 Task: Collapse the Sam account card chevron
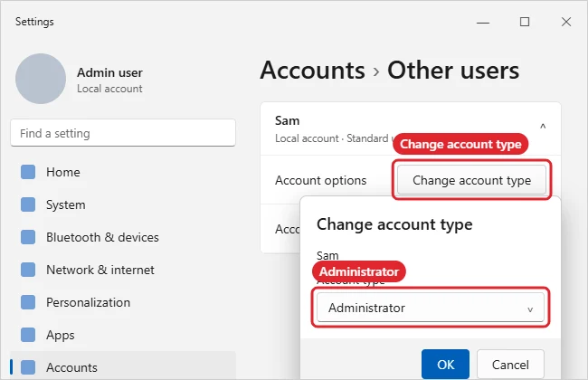pos(543,127)
